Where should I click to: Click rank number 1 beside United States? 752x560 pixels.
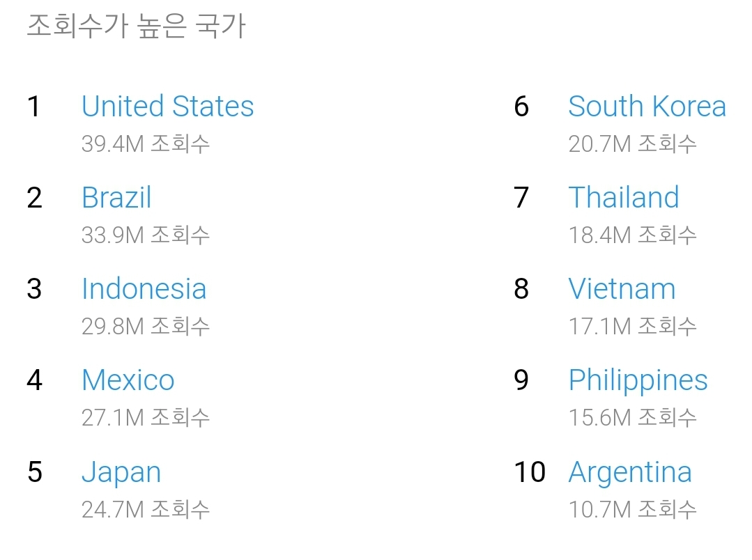click(x=33, y=107)
